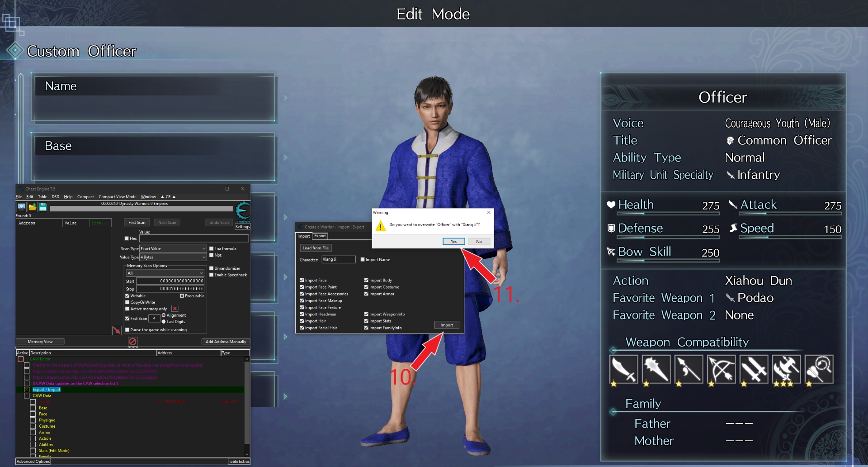868x467 pixels.
Task: Click the floppy disk save icon
Action: 43,207
